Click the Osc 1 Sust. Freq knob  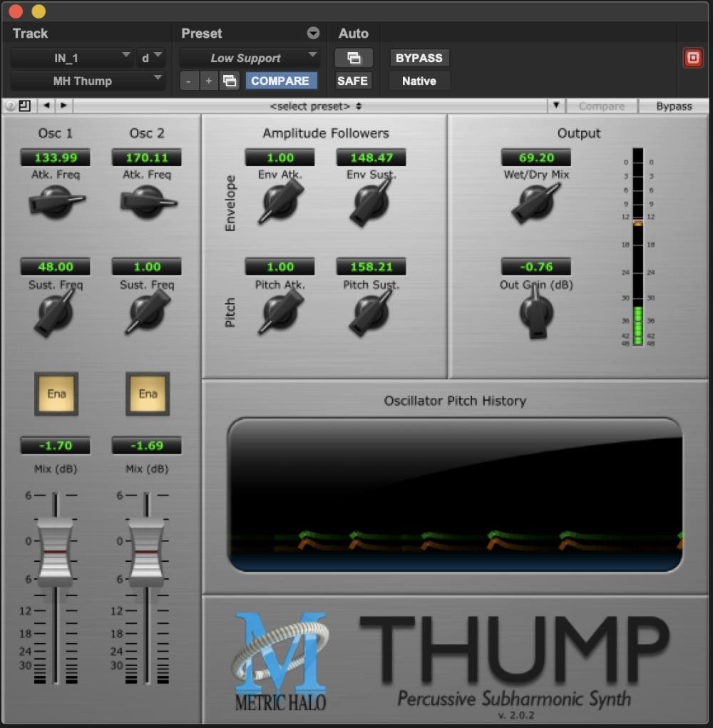pyautogui.click(x=55, y=312)
